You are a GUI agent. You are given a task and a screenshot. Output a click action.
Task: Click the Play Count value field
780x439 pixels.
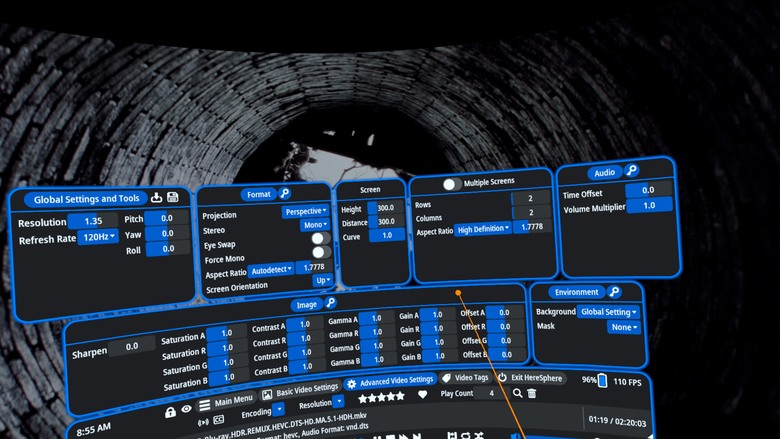491,393
